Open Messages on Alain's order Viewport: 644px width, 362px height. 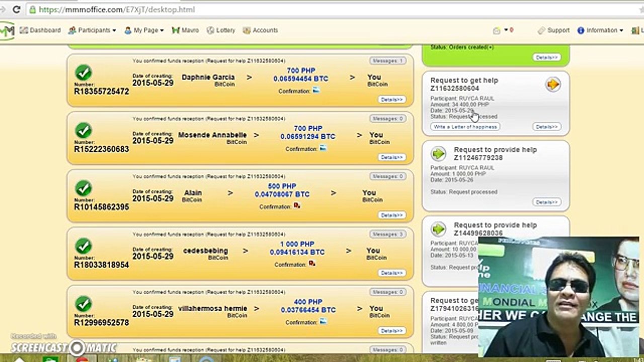[x=387, y=176]
